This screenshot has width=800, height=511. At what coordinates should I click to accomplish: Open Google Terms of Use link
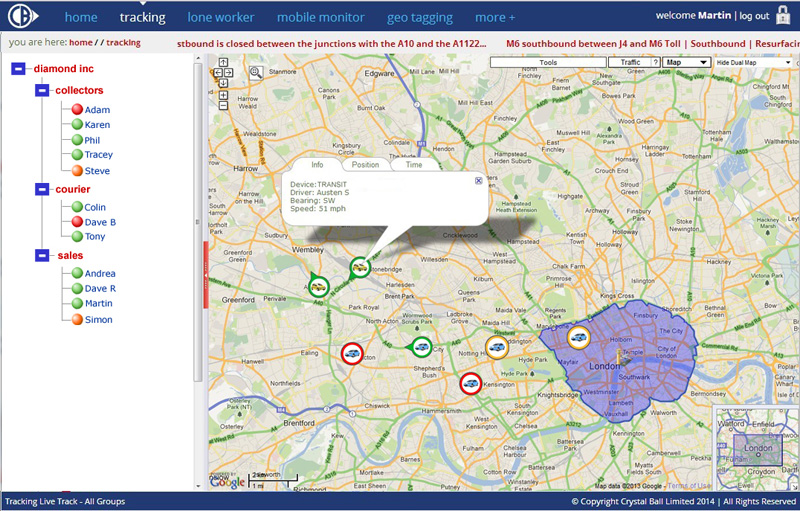click(x=689, y=486)
